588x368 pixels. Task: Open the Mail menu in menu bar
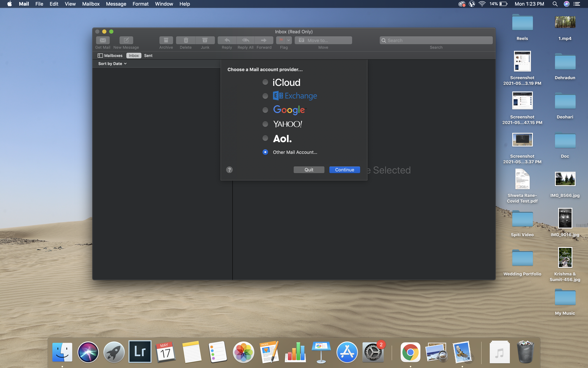click(x=24, y=4)
